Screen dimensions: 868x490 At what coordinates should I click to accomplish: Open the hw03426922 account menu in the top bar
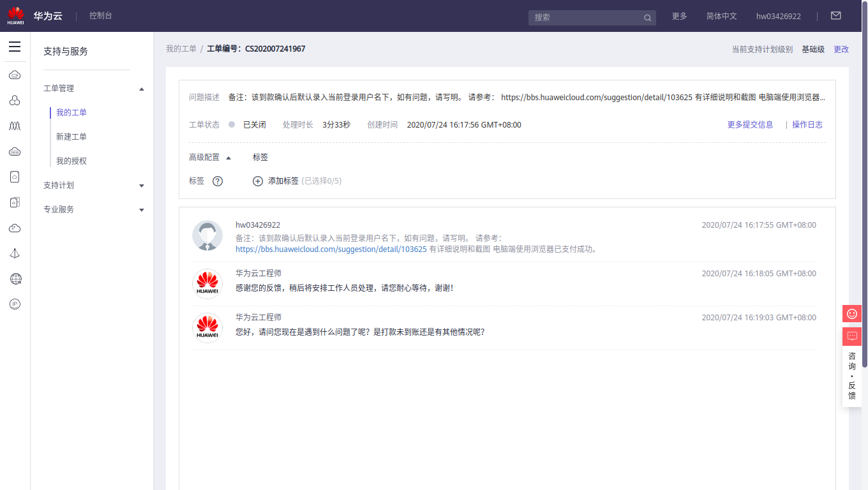click(x=779, y=16)
